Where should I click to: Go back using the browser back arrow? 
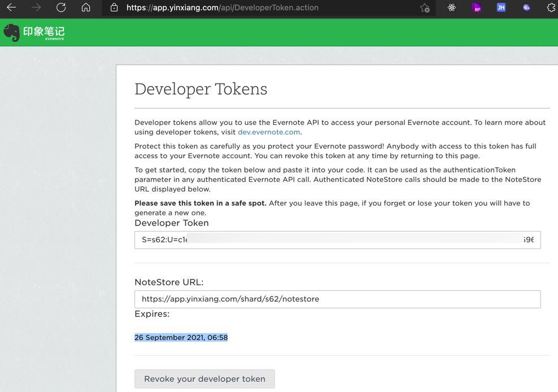point(11,7)
